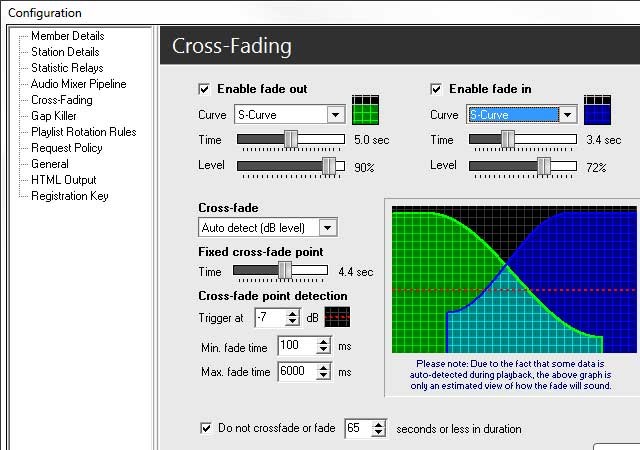Toggle the Enable fade in checkbox
This screenshot has width=640, height=450.
point(436,89)
